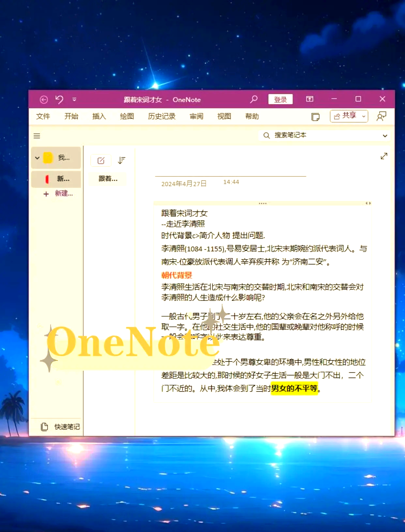The height and width of the screenshot is (532, 405).
Task: Open the 帮助 tab
Action: [252, 117]
